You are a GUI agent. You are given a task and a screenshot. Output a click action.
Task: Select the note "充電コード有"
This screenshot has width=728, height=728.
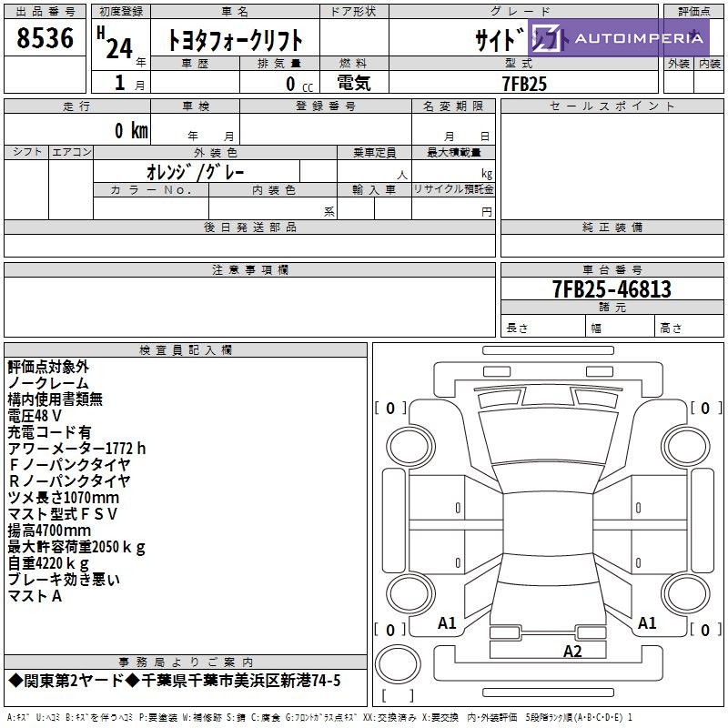tap(49, 432)
